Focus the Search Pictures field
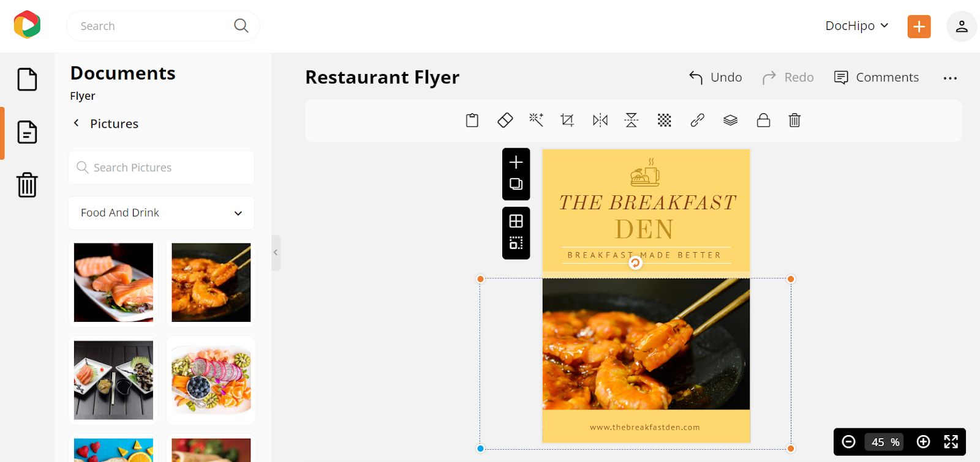This screenshot has width=980, height=462. (x=161, y=168)
